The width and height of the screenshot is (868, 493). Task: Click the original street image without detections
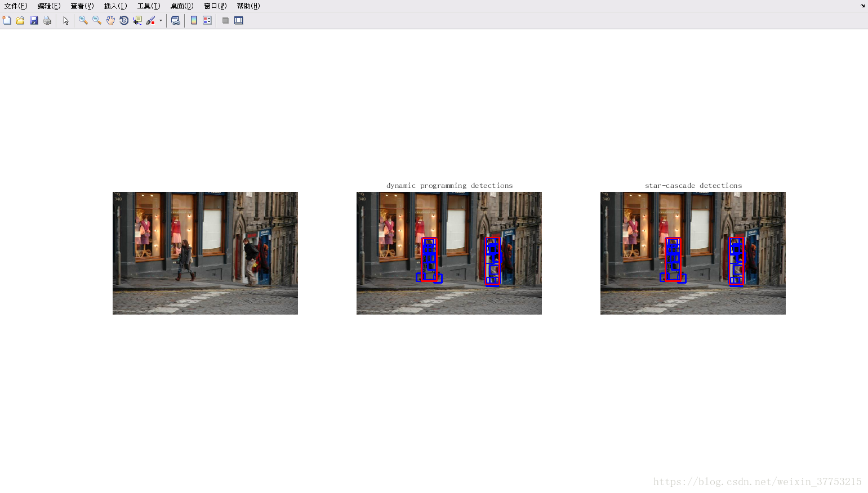point(205,253)
